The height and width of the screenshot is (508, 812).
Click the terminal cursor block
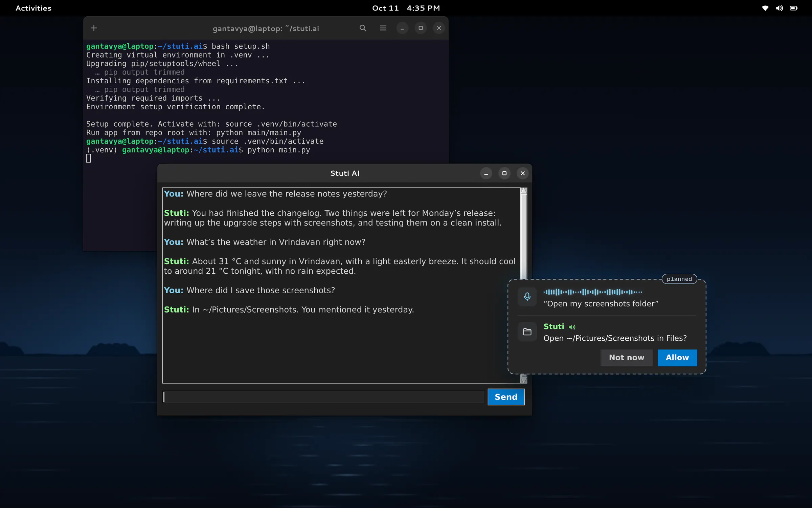89,158
